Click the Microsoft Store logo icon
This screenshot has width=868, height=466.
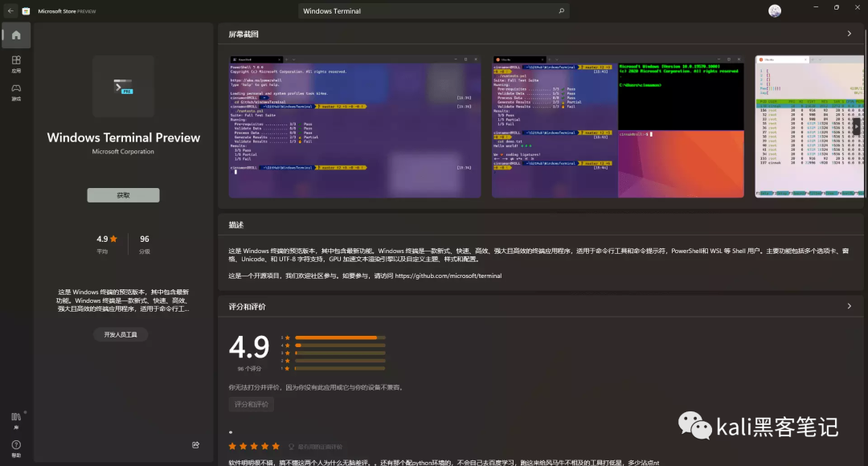coord(26,10)
